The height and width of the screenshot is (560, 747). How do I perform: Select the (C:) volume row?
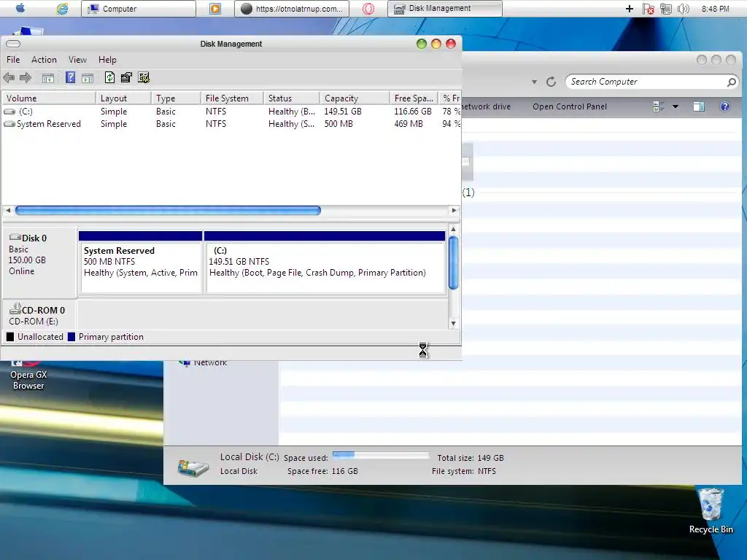click(231, 112)
